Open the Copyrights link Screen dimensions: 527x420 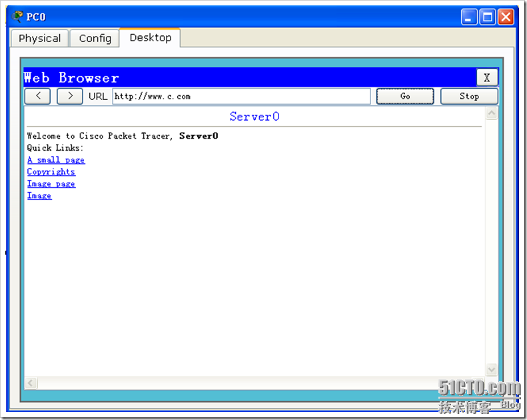pyautogui.click(x=51, y=171)
